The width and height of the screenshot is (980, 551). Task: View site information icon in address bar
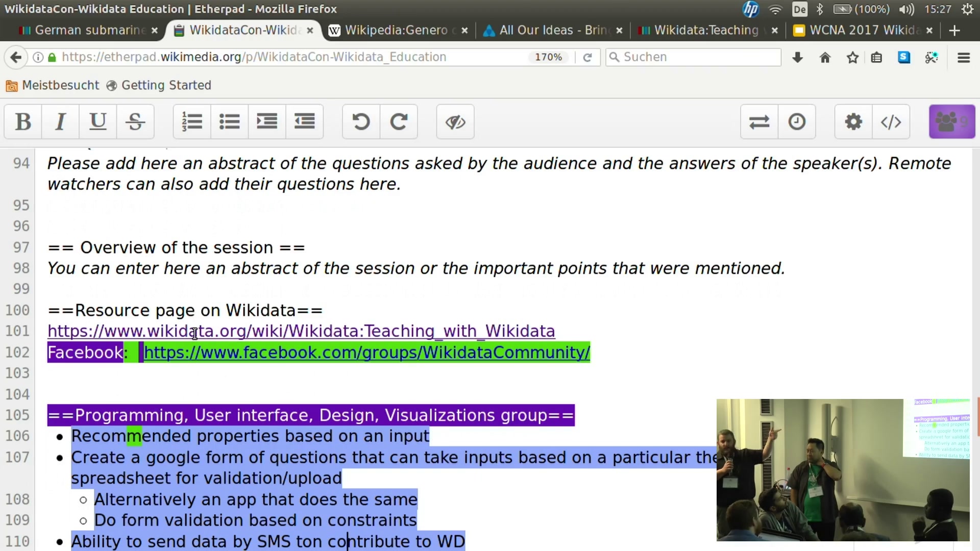38,57
